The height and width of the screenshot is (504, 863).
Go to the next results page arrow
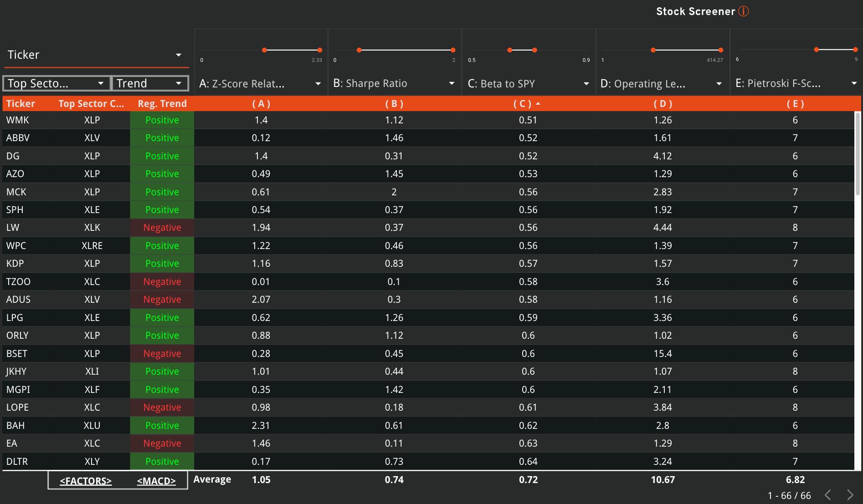850,495
